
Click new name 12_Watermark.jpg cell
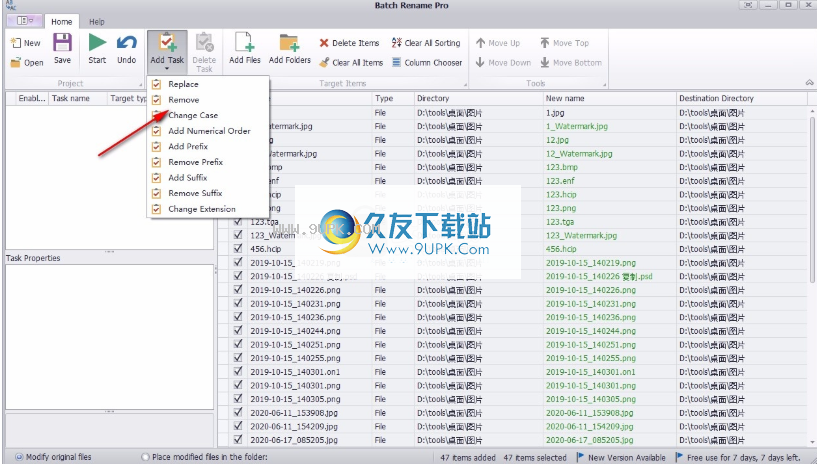[609, 154]
